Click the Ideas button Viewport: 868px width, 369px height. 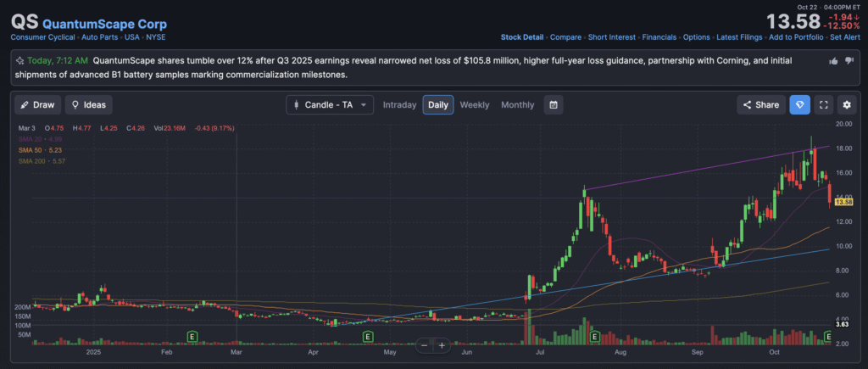coord(89,105)
